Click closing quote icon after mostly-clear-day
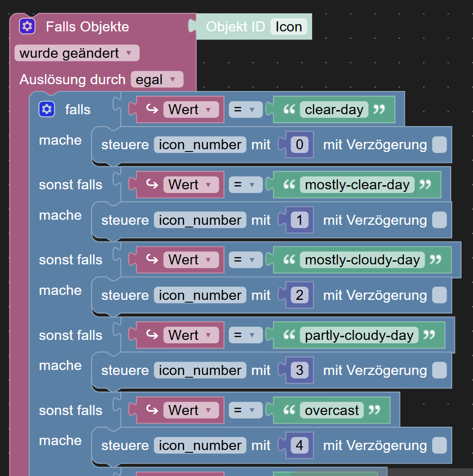The width and height of the screenshot is (473, 476). [x=425, y=185]
